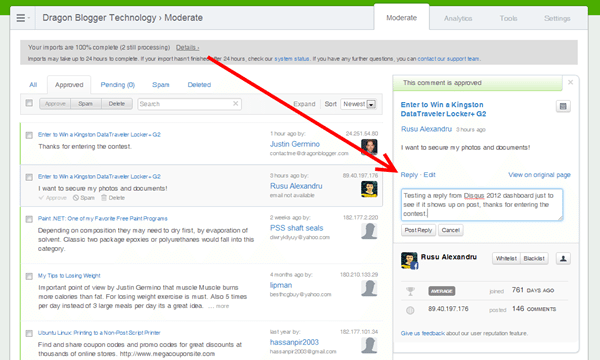
Task: Click the Edit link in comment panel
Action: [429, 175]
